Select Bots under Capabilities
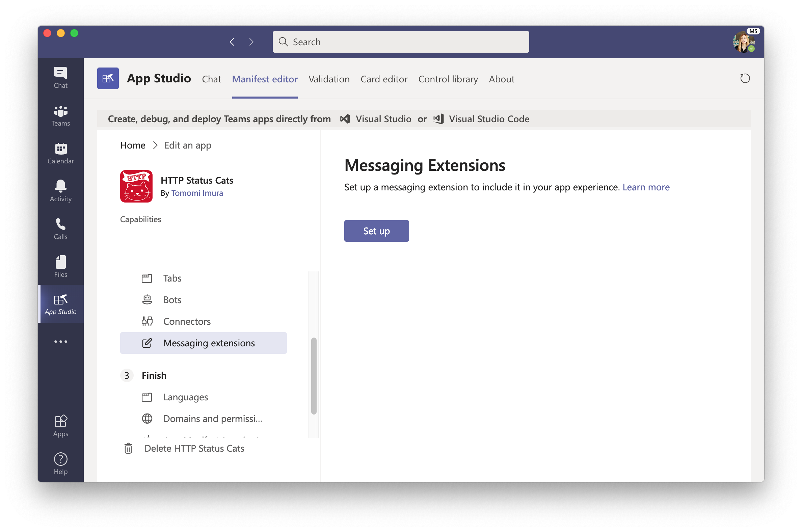 tap(172, 300)
